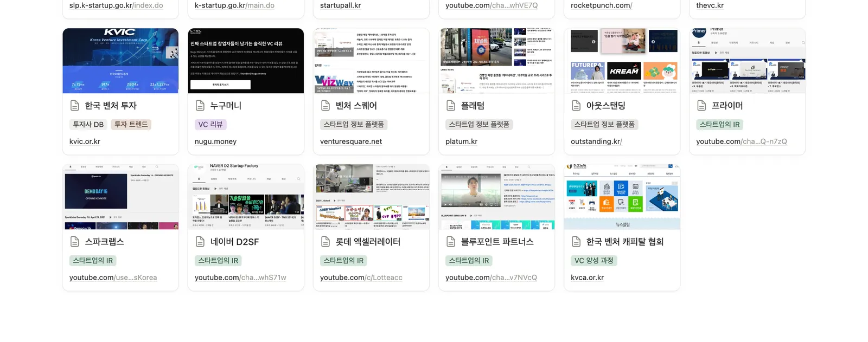Follow the youtube.com/c/Lotteacc URL
This screenshot has width=868, height=342.
[x=361, y=278]
